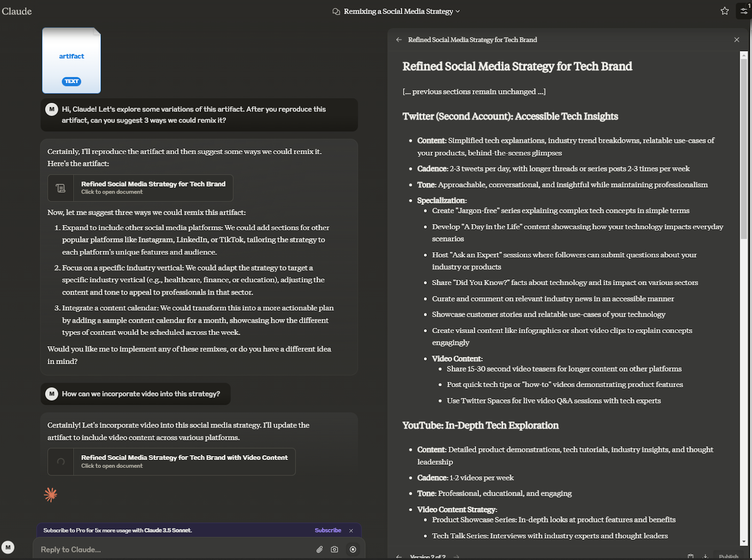Click the artifact panel scrollbar up arrow
Screen dimensions: 752x560
click(744, 55)
